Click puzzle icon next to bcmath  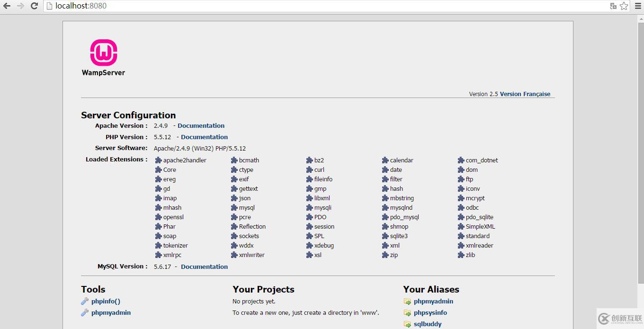(234, 160)
